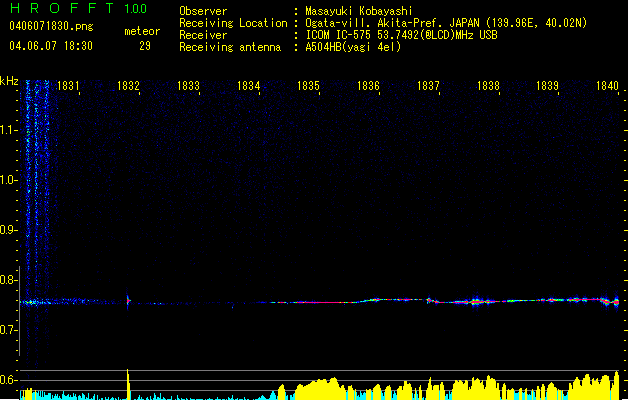Click the 1835 time marker
The height and width of the screenshot is (400, 629).
(x=308, y=86)
